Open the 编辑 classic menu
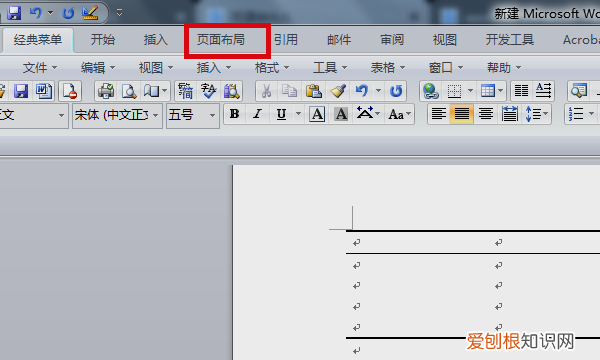 [98, 68]
